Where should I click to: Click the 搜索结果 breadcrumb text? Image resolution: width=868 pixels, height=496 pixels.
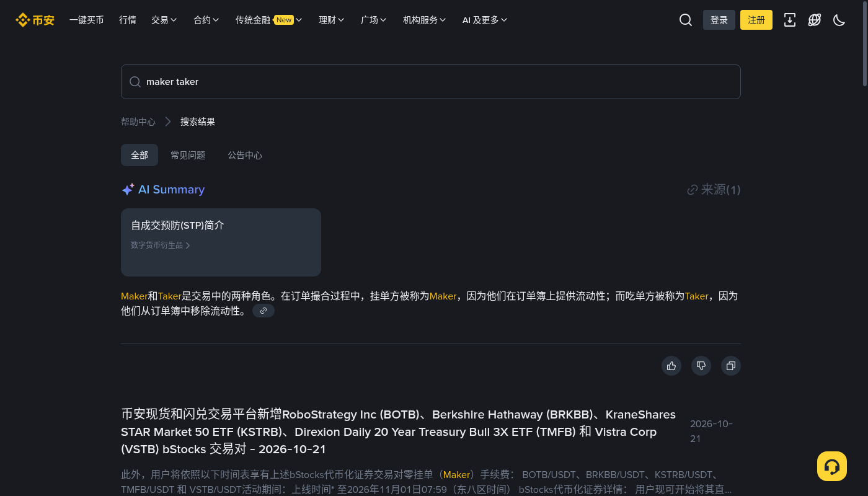coord(198,122)
